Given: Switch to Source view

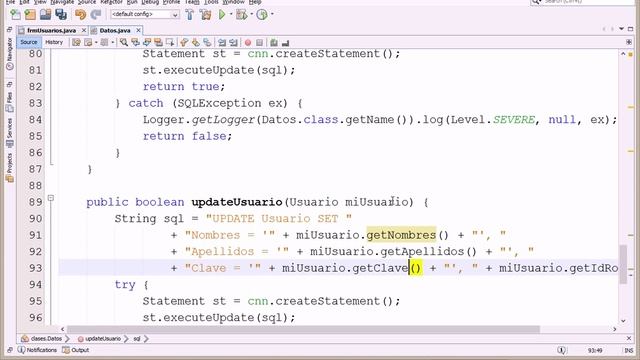Looking at the screenshot, I should click(29, 42).
